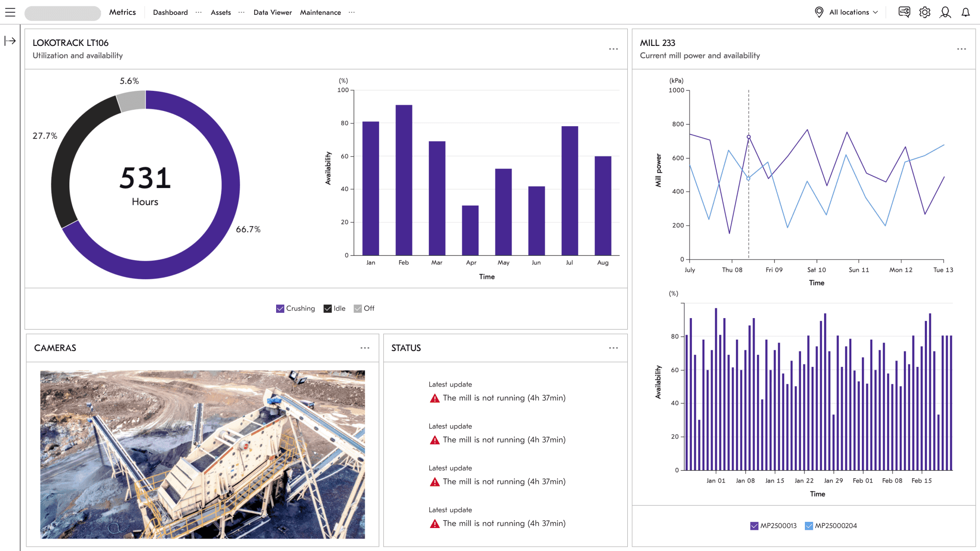
Task: Open notifications via the bell icon
Action: coord(966,12)
